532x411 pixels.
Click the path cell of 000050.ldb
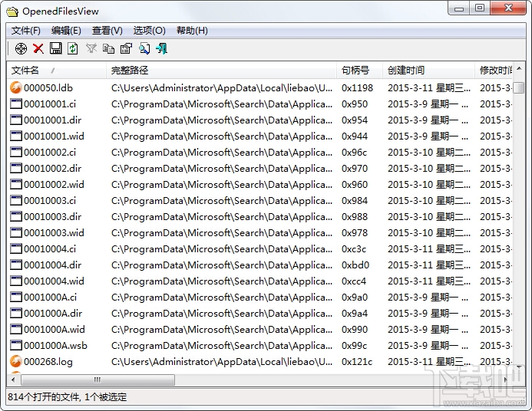222,87
